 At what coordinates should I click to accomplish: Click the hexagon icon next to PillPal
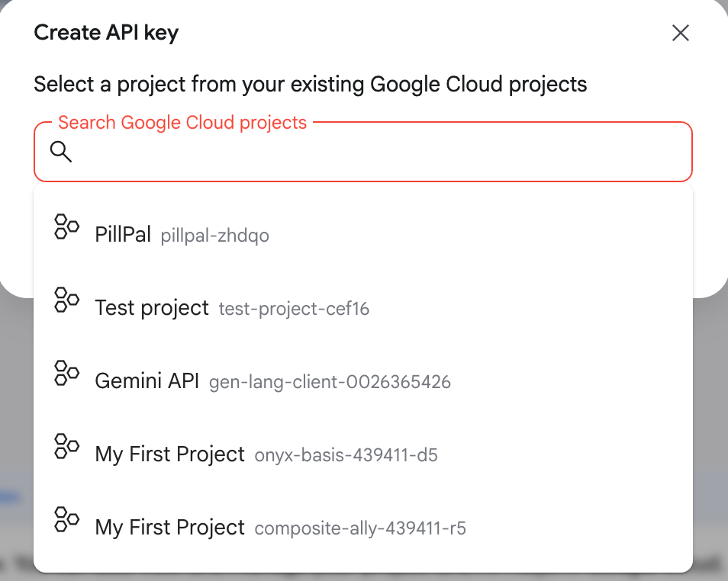click(66, 226)
